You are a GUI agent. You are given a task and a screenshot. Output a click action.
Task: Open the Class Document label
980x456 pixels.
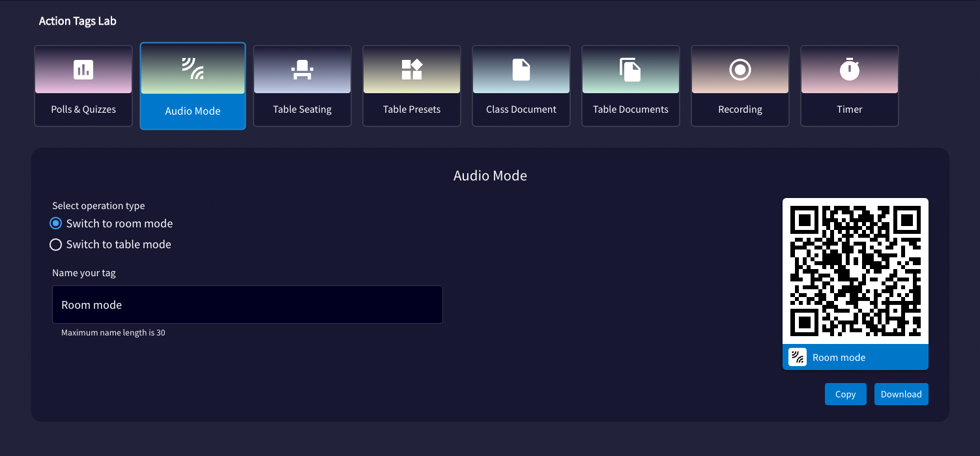tap(521, 109)
